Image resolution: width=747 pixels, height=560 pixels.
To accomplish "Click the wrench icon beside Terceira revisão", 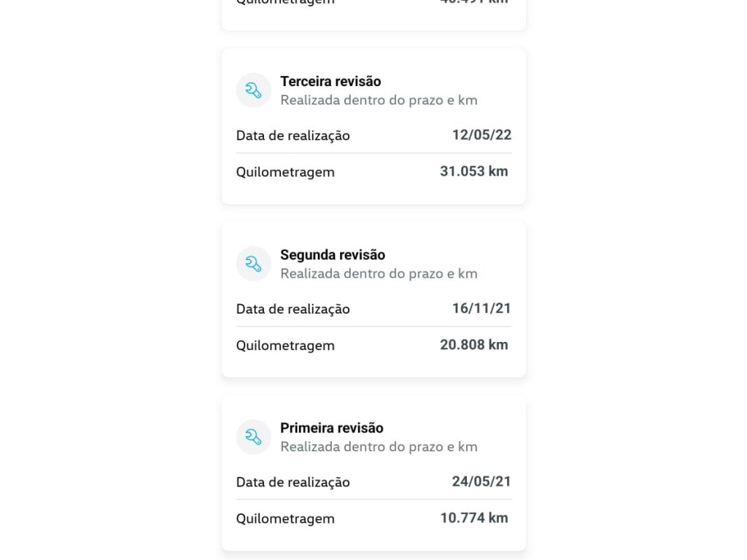I will [x=253, y=90].
